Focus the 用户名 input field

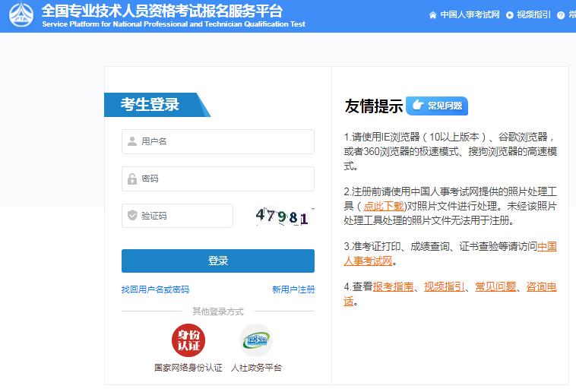(224, 141)
